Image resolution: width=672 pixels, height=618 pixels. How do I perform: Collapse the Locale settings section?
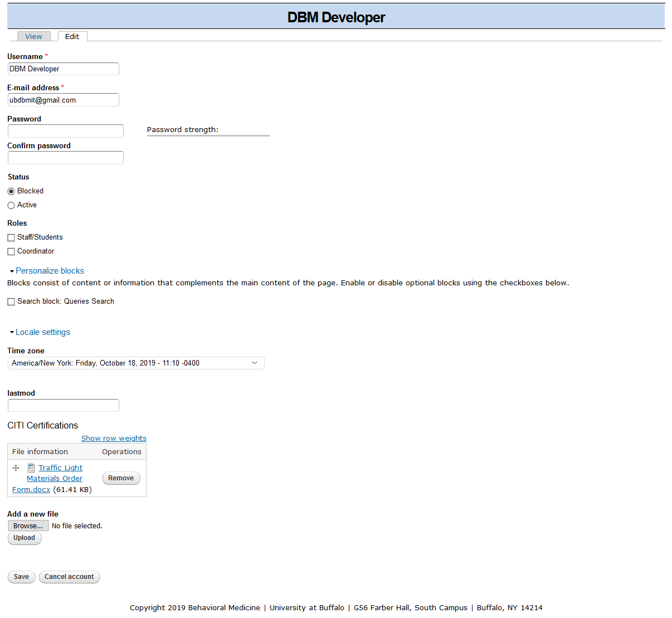pyautogui.click(x=42, y=332)
